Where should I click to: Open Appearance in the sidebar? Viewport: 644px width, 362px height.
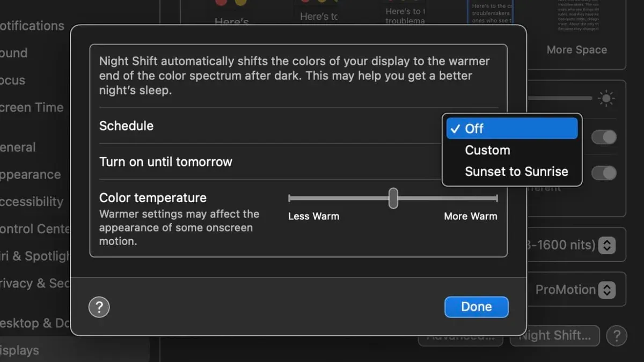pyautogui.click(x=31, y=175)
